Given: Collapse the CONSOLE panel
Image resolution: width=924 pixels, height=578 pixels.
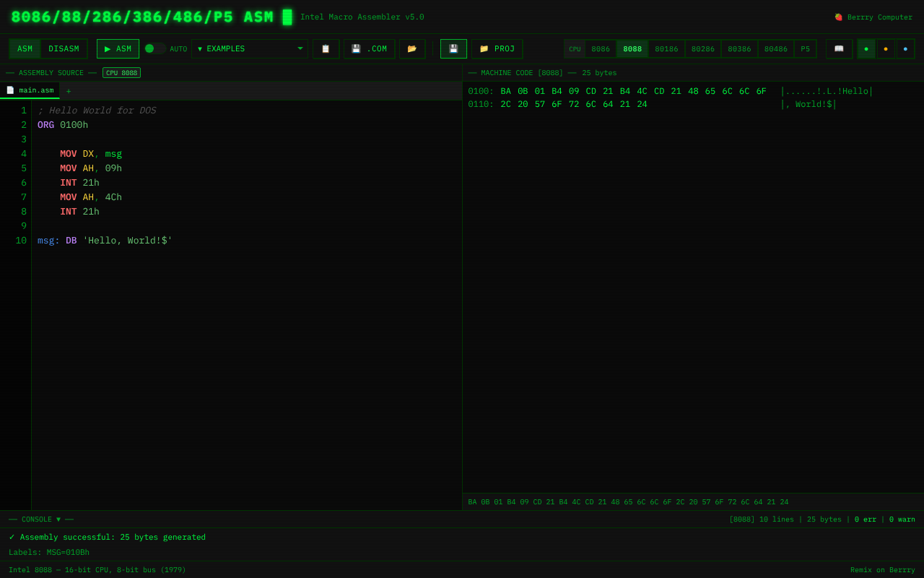Looking at the screenshot, I should 41,519.
